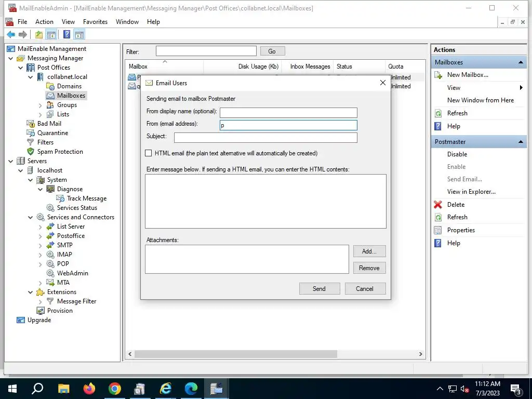Click Cancel button in Email Users dialog

click(x=365, y=289)
